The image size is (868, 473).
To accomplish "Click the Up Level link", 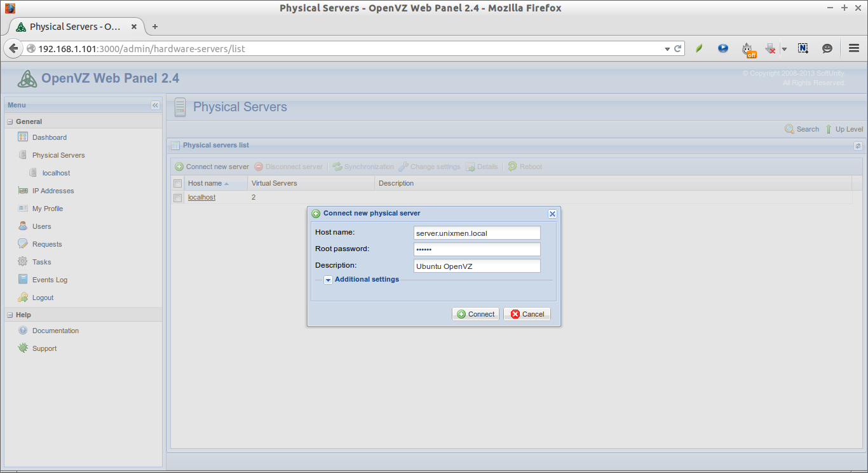I will 849,129.
